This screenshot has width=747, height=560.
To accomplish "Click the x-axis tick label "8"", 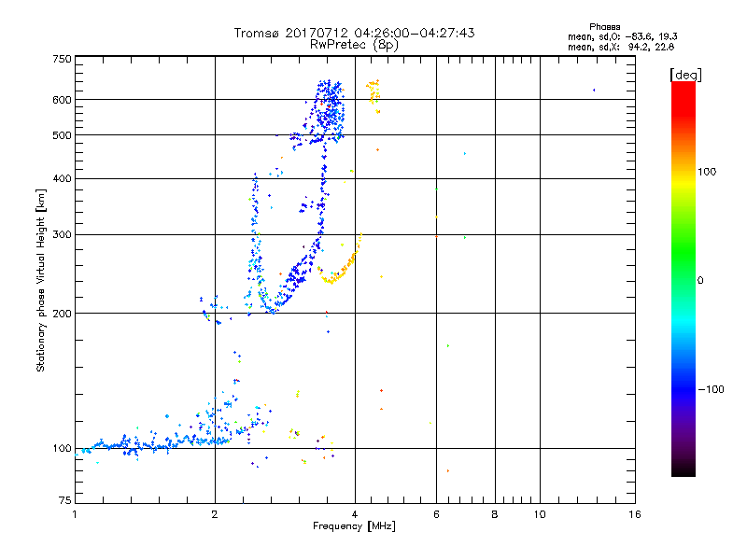I will pyautogui.click(x=495, y=514).
